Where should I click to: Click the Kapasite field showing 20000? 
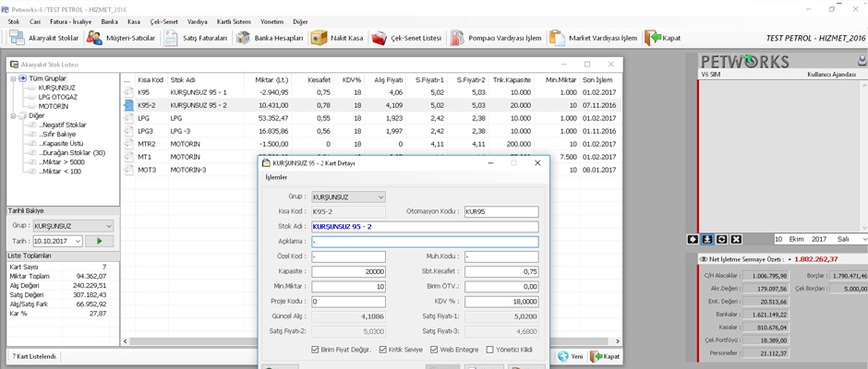pyautogui.click(x=348, y=271)
